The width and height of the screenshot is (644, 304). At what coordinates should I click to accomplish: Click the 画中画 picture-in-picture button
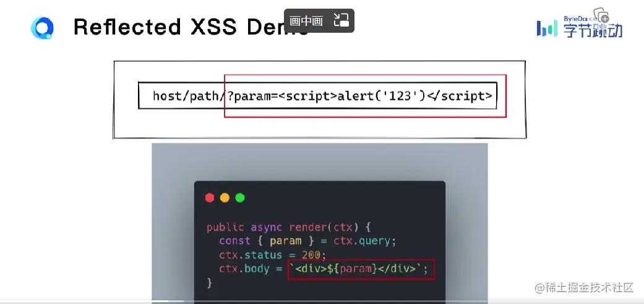tap(319, 20)
